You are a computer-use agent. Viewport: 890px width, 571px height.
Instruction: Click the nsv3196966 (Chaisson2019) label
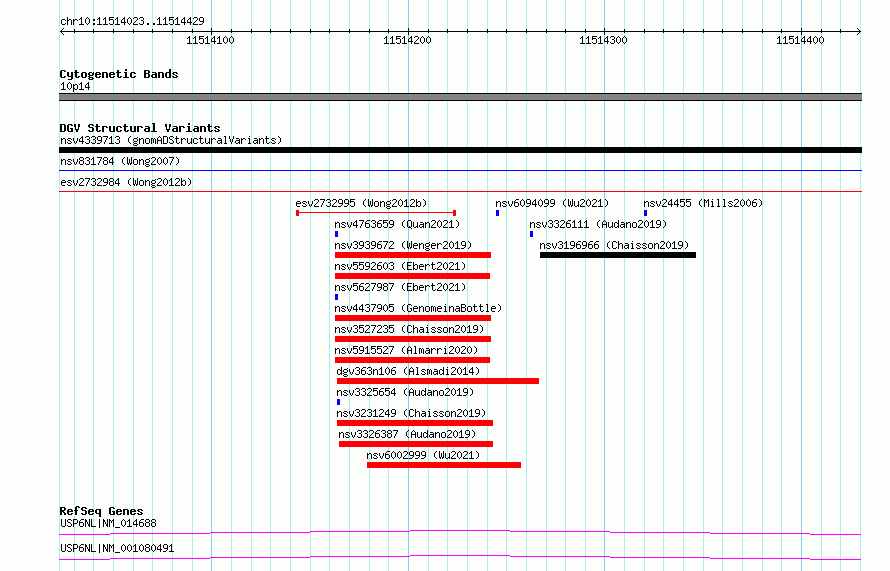coord(614,245)
